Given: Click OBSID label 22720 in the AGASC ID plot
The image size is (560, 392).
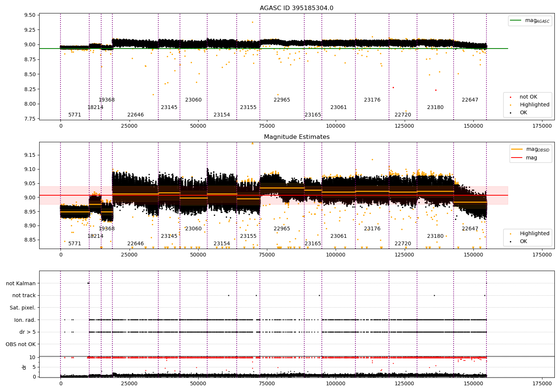Looking at the screenshot, I should [x=403, y=115].
